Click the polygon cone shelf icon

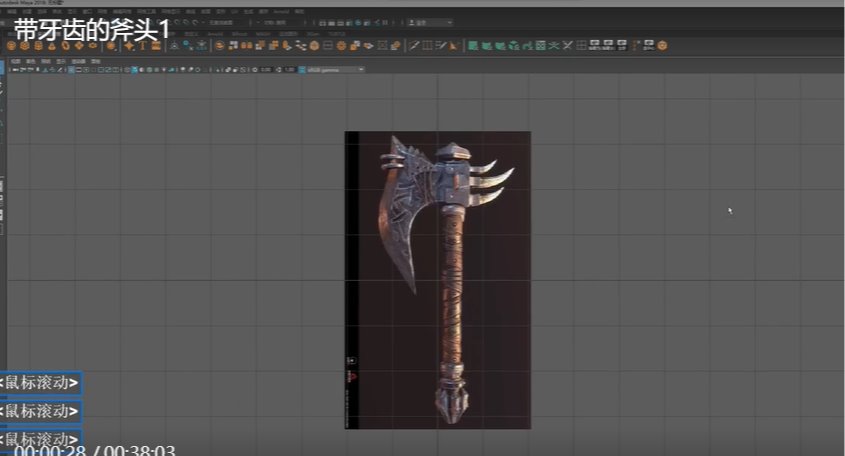50,45
